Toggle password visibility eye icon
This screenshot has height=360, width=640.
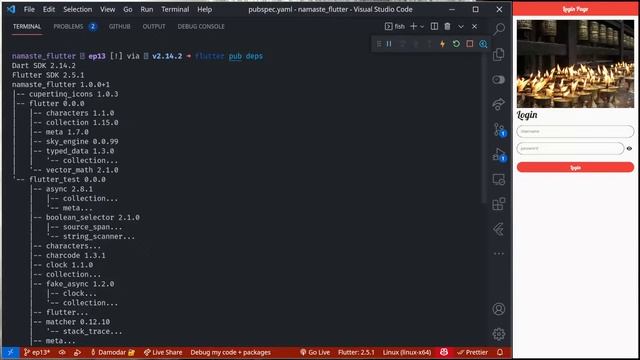tap(629, 149)
